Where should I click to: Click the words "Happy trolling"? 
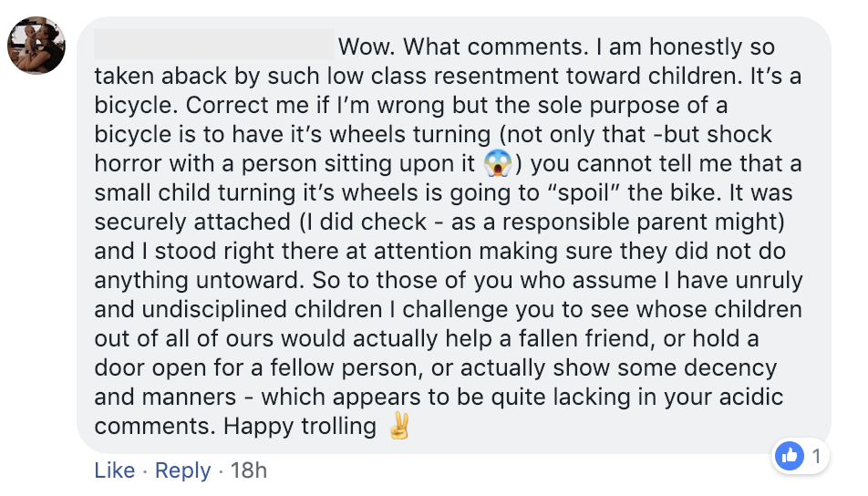299,427
